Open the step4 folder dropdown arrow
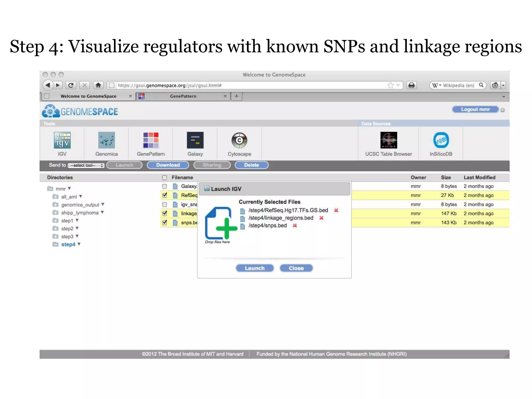 (79, 244)
